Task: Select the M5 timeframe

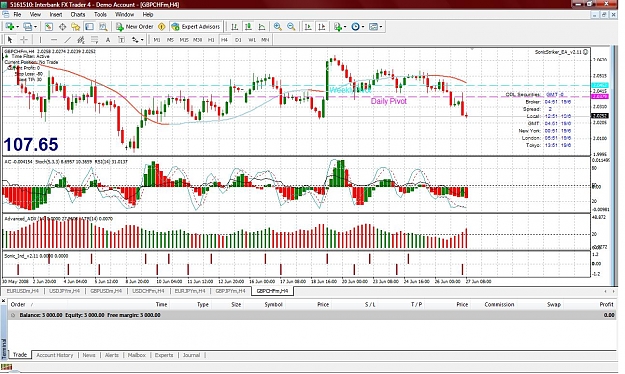Action: tap(170, 40)
